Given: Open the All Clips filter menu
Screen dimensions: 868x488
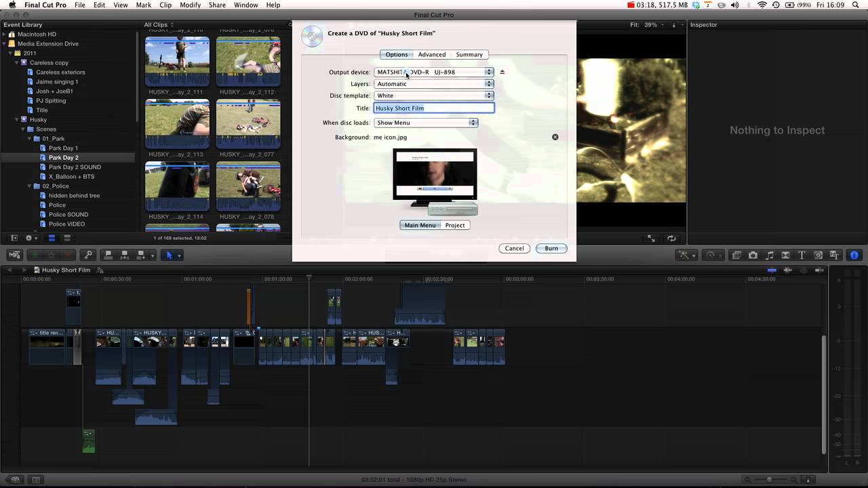Looking at the screenshot, I should coord(159,24).
